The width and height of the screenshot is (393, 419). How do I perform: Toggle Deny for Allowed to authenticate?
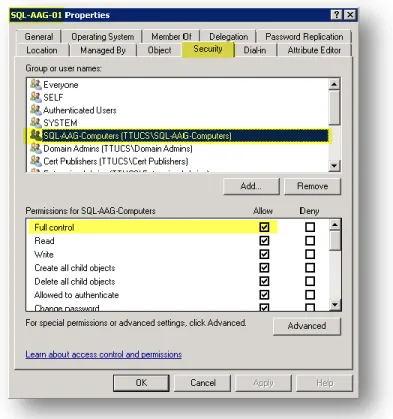pos(310,295)
